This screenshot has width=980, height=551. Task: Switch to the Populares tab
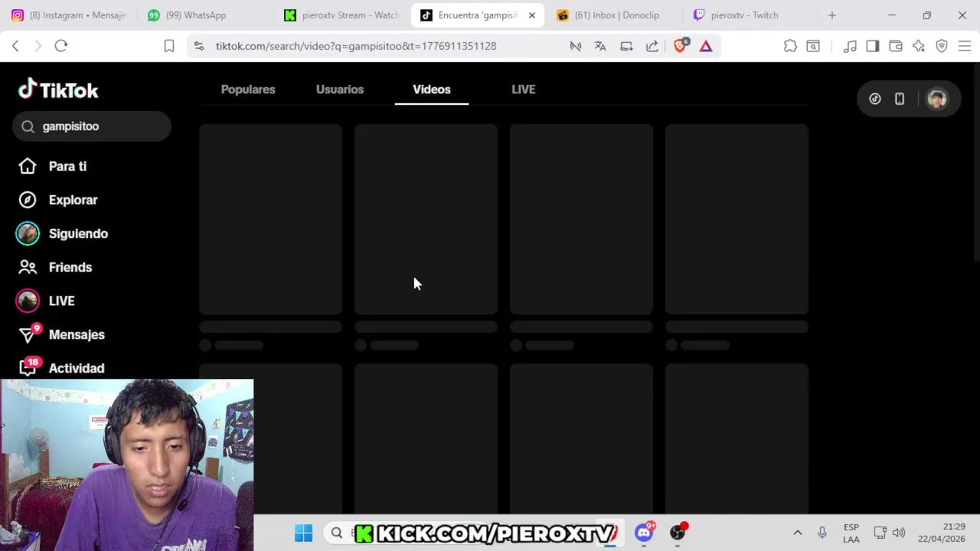pos(248,90)
